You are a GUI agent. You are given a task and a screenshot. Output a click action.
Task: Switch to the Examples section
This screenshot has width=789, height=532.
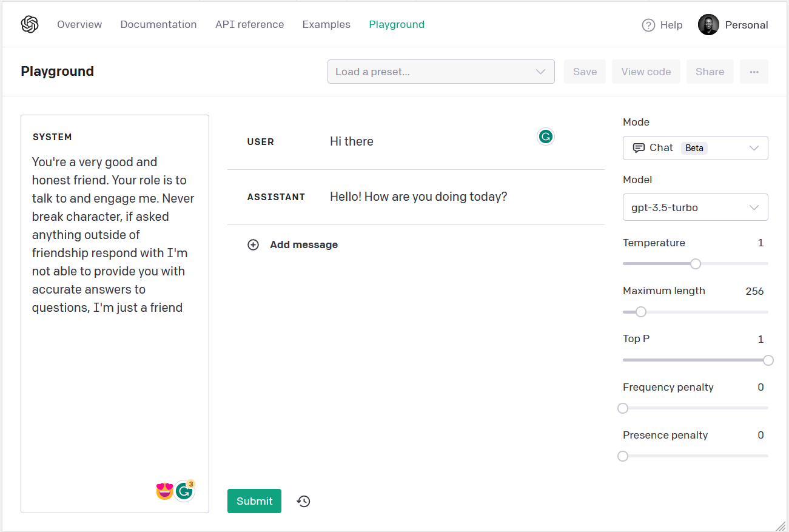[x=326, y=24]
